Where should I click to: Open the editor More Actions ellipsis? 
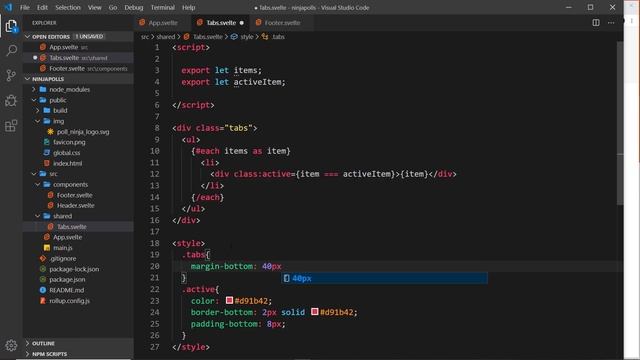(611, 23)
